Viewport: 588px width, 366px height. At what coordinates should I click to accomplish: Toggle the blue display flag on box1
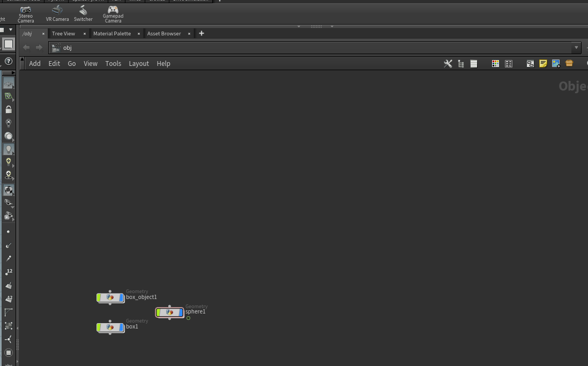click(x=121, y=327)
